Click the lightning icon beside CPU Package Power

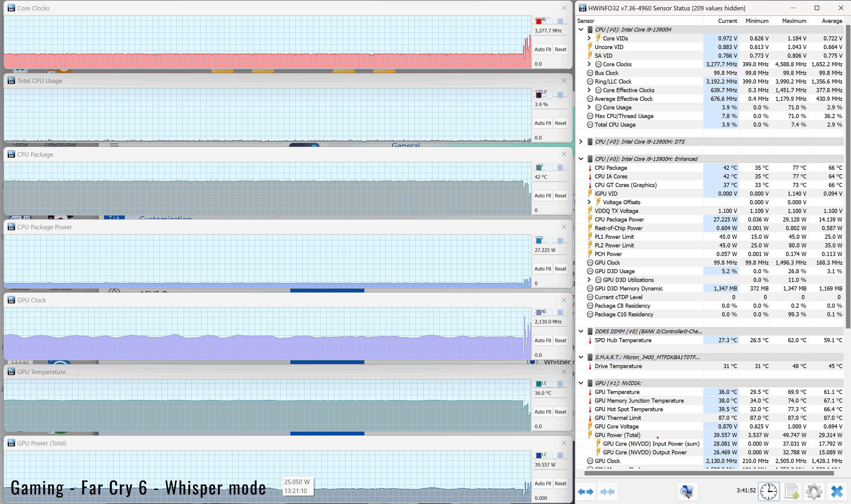tap(590, 219)
